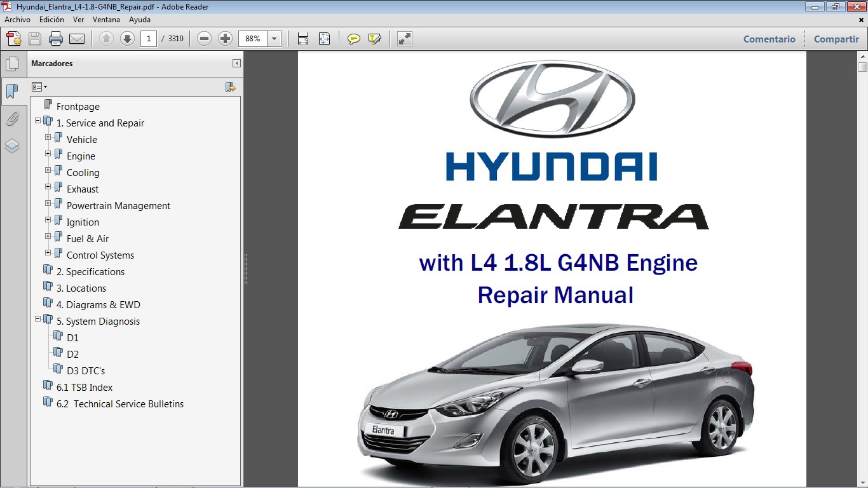Open the Ayuda menu
Image resolution: width=868 pixels, height=488 pixels.
pos(140,20)
